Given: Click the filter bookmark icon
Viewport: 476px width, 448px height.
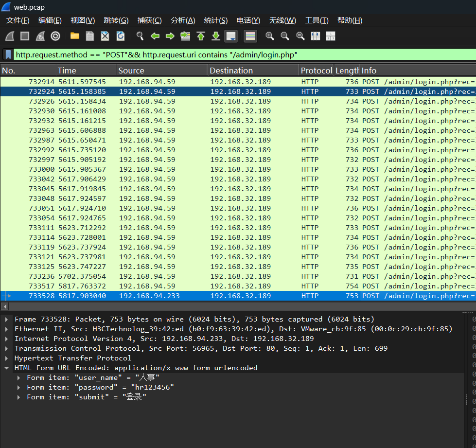Looking at the screenshot, I should tap(8, 54).
